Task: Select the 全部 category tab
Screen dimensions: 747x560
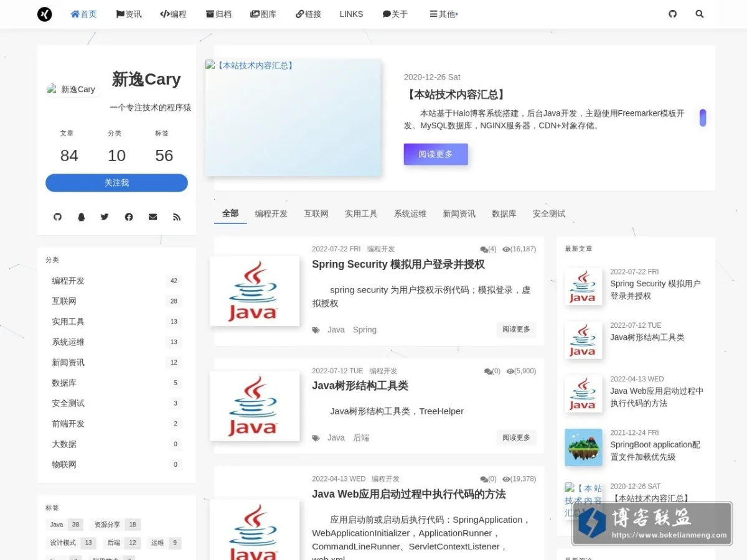Action: click(x=230, y=213)
